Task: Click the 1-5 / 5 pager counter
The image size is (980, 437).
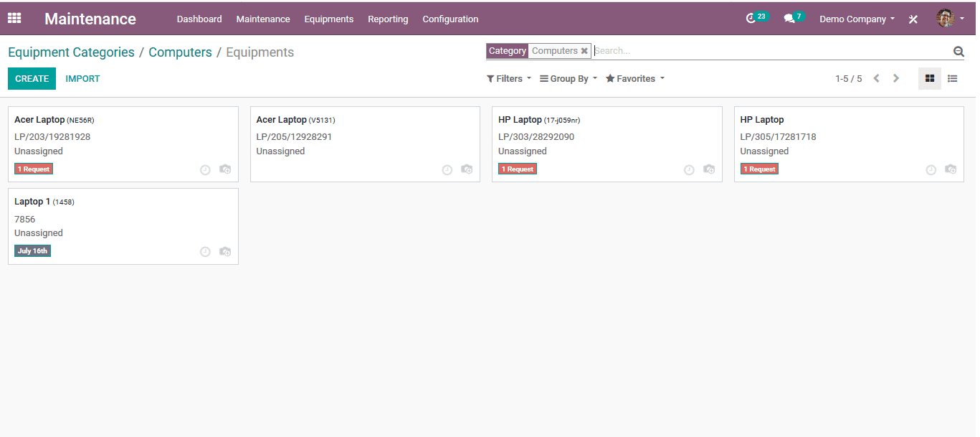Action: click(x=848, y=79)
